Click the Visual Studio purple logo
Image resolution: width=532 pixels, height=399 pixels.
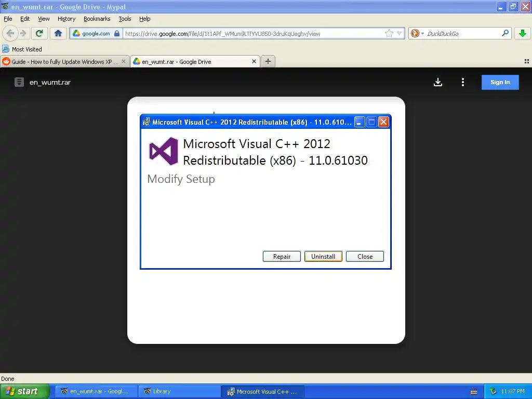click(x=164, y=151)
